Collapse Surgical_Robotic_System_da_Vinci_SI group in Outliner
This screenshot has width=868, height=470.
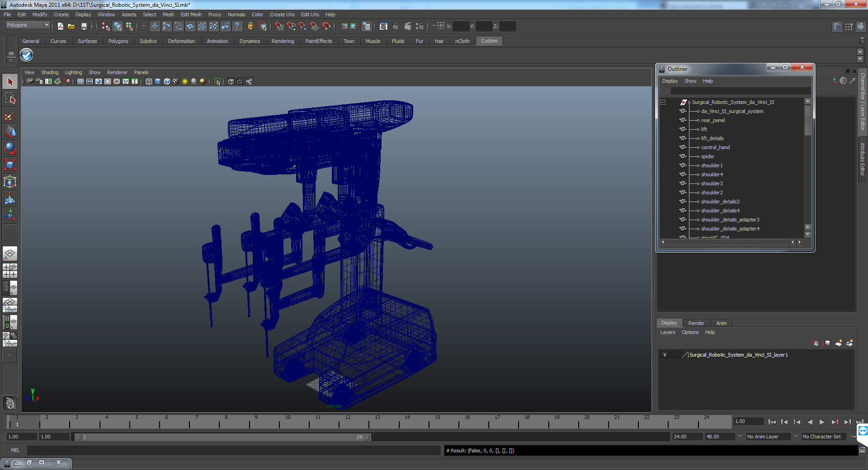pos(663,102)
